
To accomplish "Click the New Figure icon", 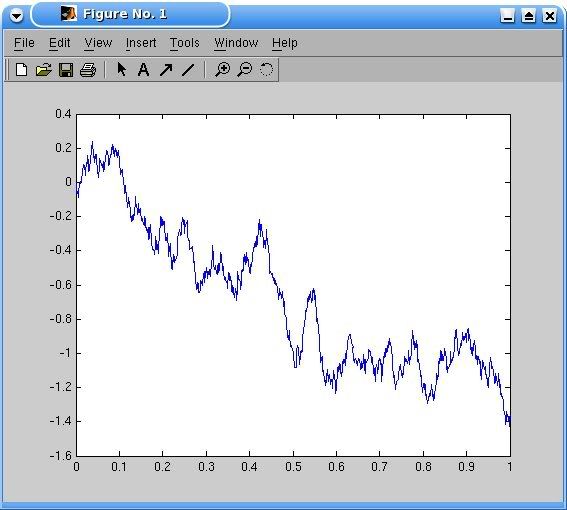I will tap(21, 69).
